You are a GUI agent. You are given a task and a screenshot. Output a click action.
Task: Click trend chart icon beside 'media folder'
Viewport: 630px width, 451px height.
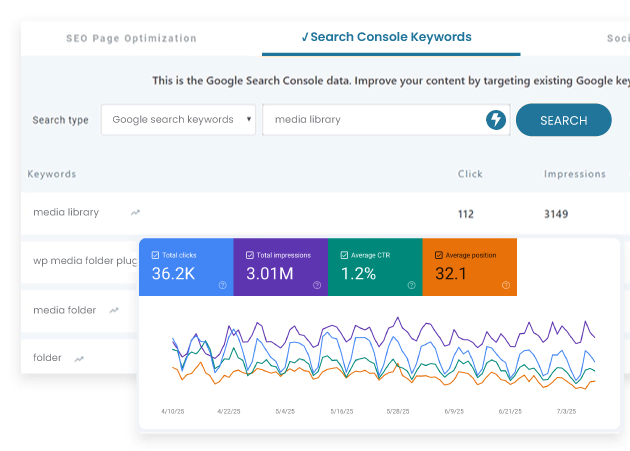114,310
